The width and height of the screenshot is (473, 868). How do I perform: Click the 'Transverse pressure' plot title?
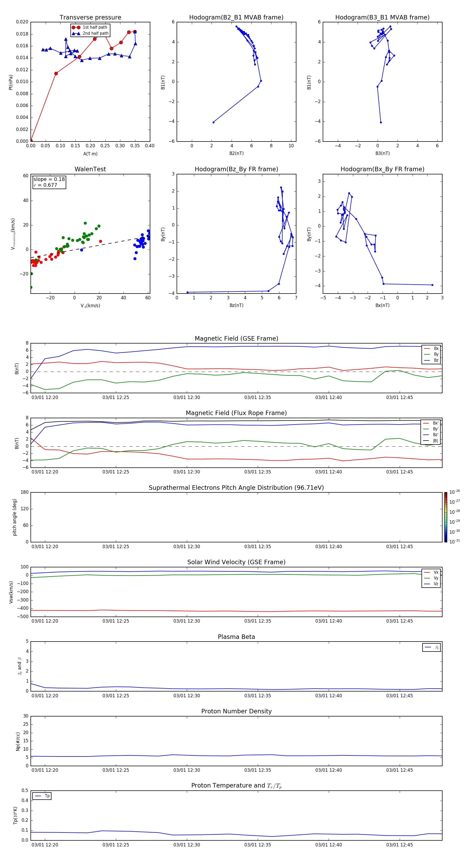(x=90, y=17)
